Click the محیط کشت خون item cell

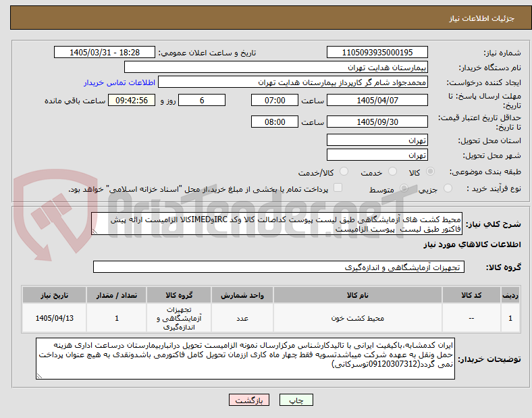coord(358,318)
